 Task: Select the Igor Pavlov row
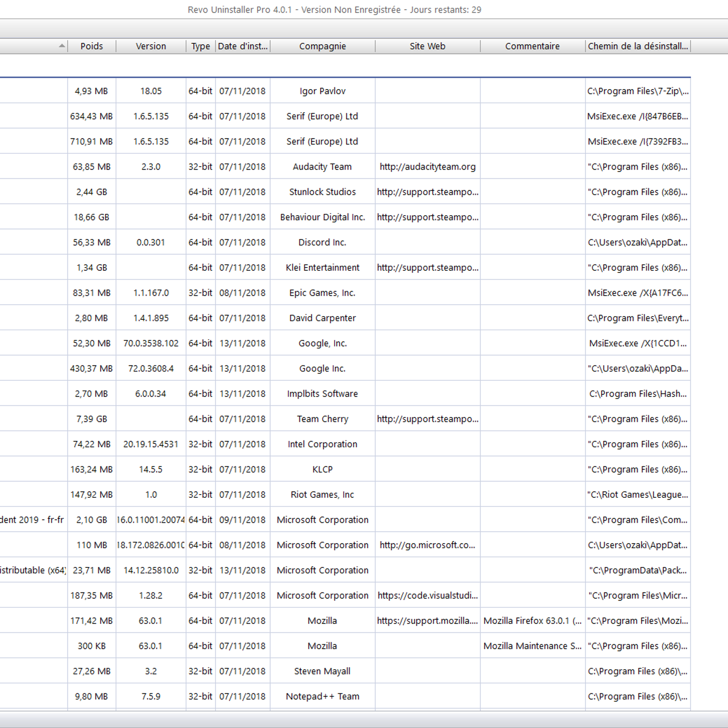pyautogui.click(x=345, y=91)
